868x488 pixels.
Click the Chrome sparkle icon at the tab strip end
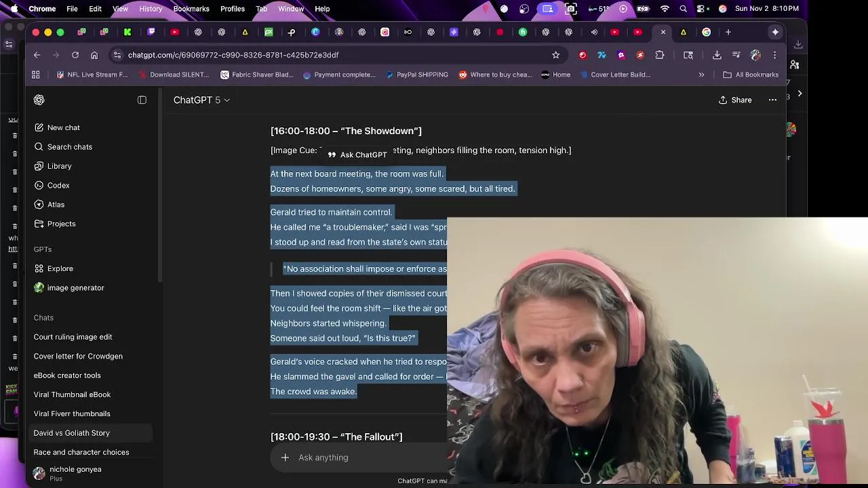click(775, 32)
